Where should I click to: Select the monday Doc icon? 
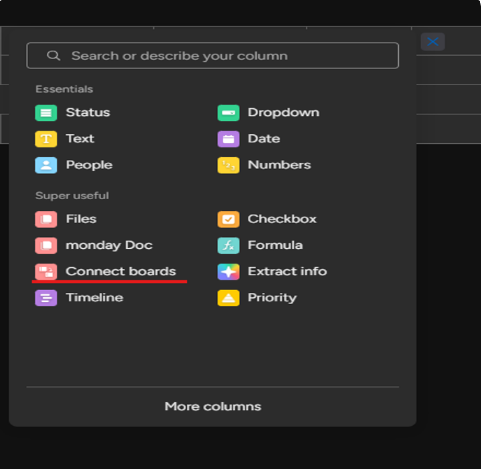[x=46, y=245]
